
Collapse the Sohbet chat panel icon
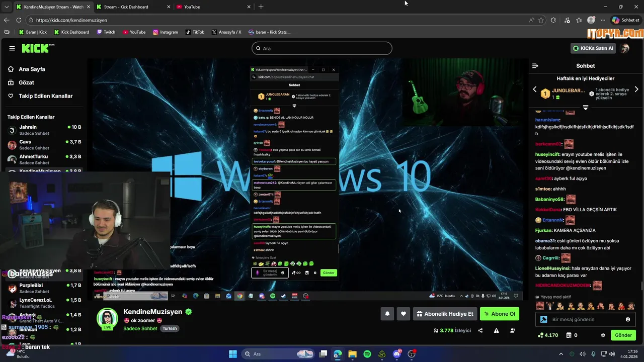pyautogui.click(x=535, y=66)
